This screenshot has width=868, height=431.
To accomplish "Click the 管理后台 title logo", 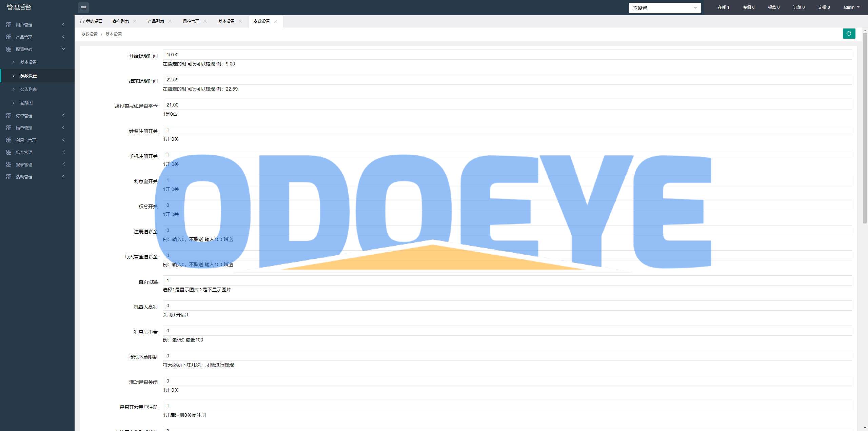I will coord(19,7).
